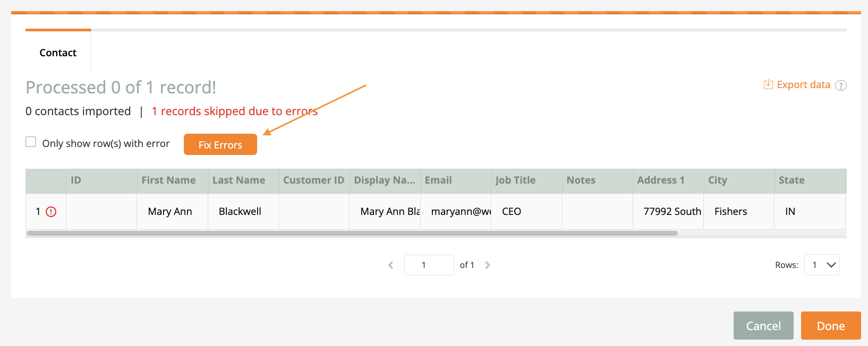Click the 1 records skipped due to errors text
Viewport: 868px width, 346px height.
(235, 111)
